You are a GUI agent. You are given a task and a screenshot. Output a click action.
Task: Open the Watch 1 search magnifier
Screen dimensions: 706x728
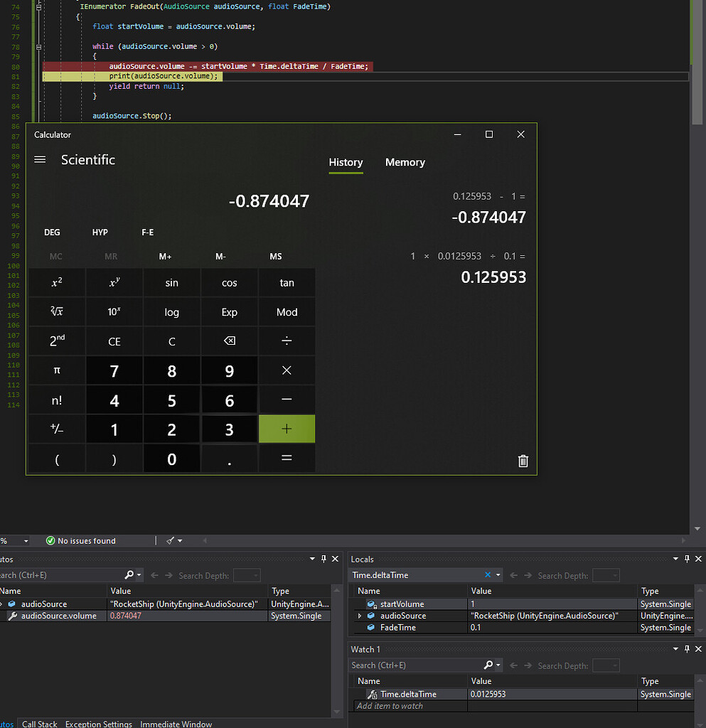[488, 665]
